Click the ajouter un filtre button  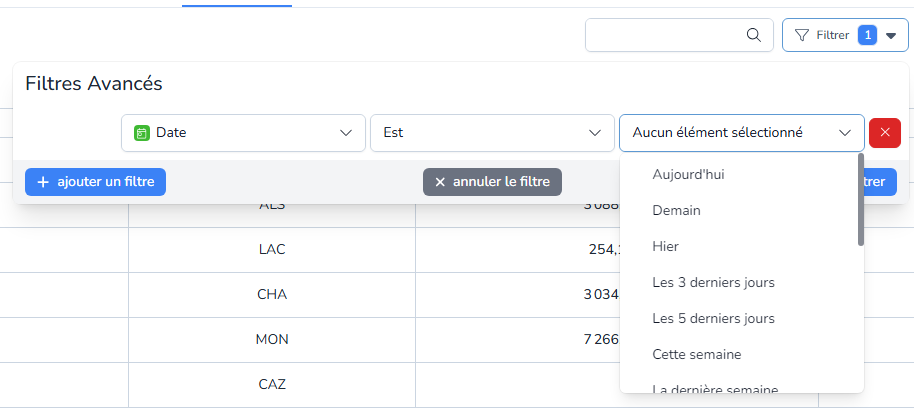[x=95, y=182]
